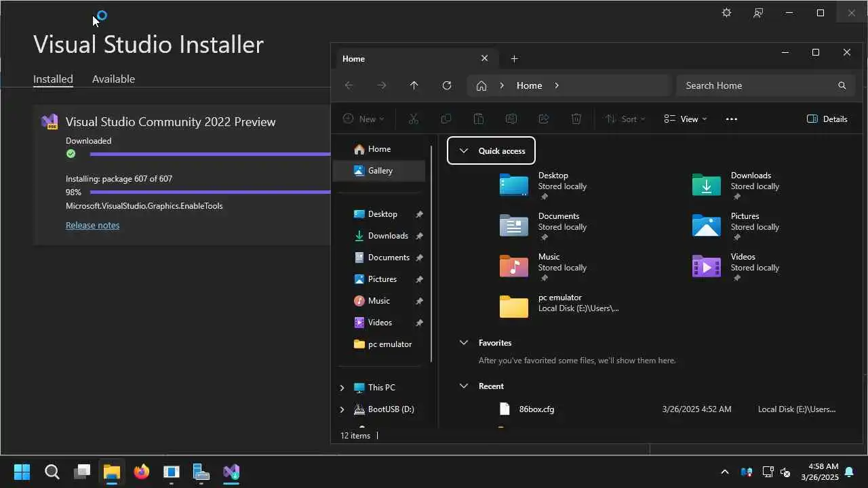Open the New dropdown menu
Viewport: 868px width, 488px height.
363,119
